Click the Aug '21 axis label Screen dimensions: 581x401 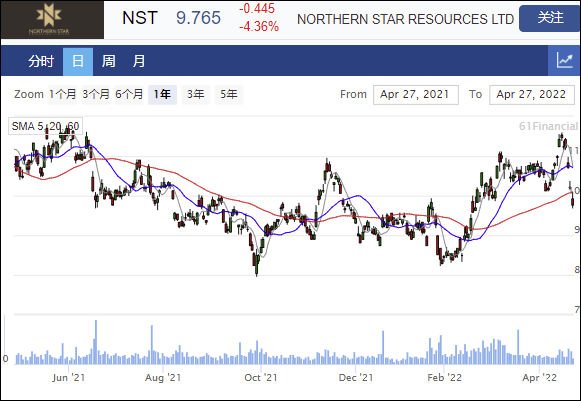point(163,378)
